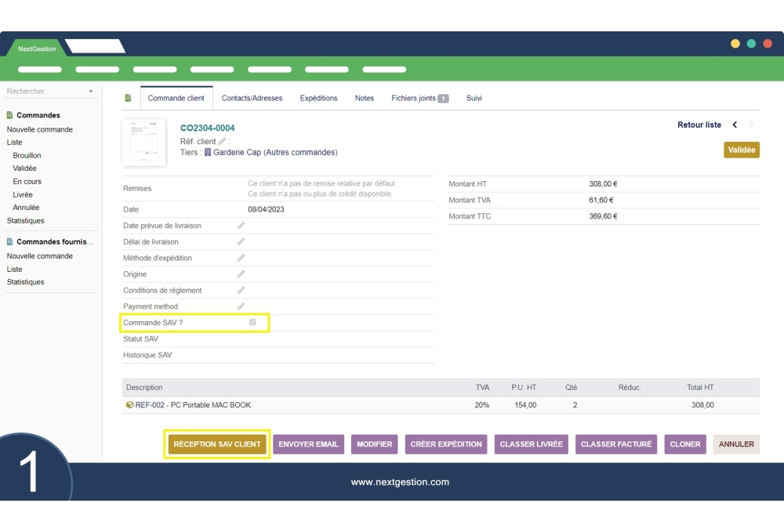
Task: Click pencil icon for Délai de livraison
Action: tap(241, 242)
